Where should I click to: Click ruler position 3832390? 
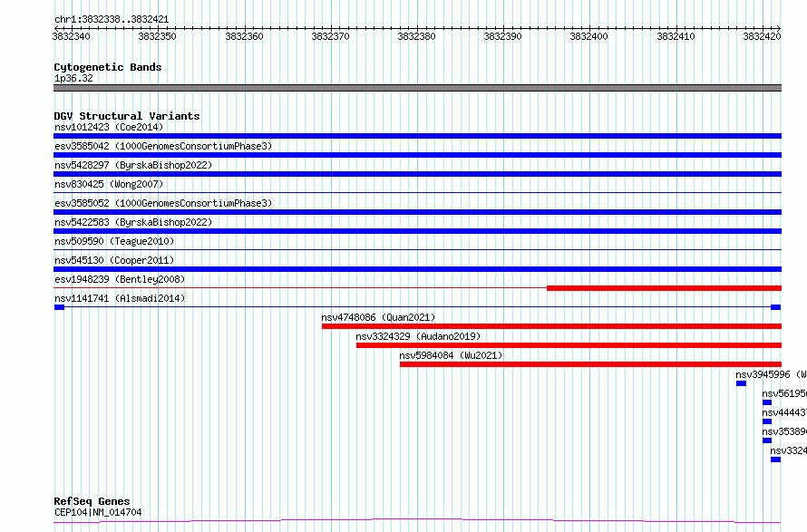coord(503,36)
